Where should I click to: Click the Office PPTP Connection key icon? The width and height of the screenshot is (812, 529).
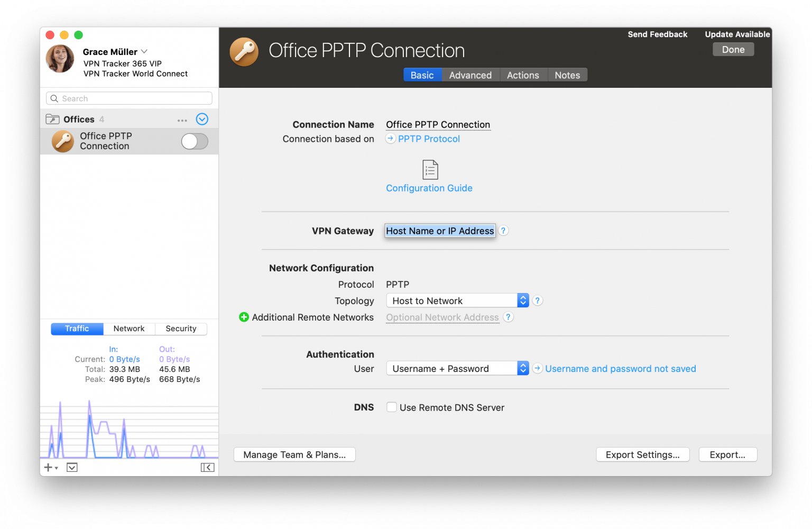pyautogui.click(x=62, y=141)
